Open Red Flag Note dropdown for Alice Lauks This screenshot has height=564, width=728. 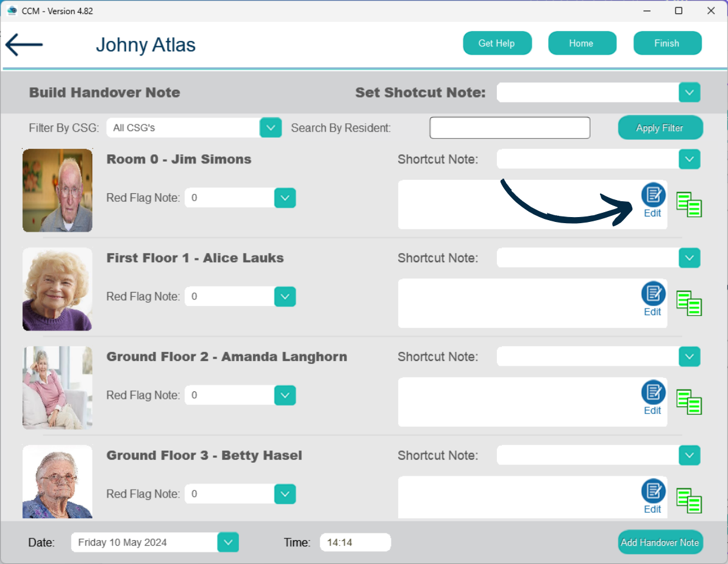tap(285, 296)
